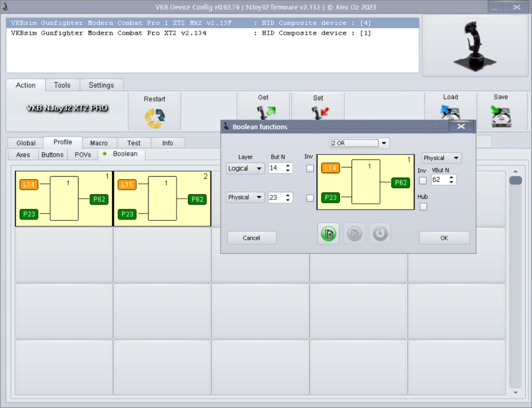The height and width of the screenshot is (408, 532).
Task: Click the green copy function button
Action: coord(328,233)
